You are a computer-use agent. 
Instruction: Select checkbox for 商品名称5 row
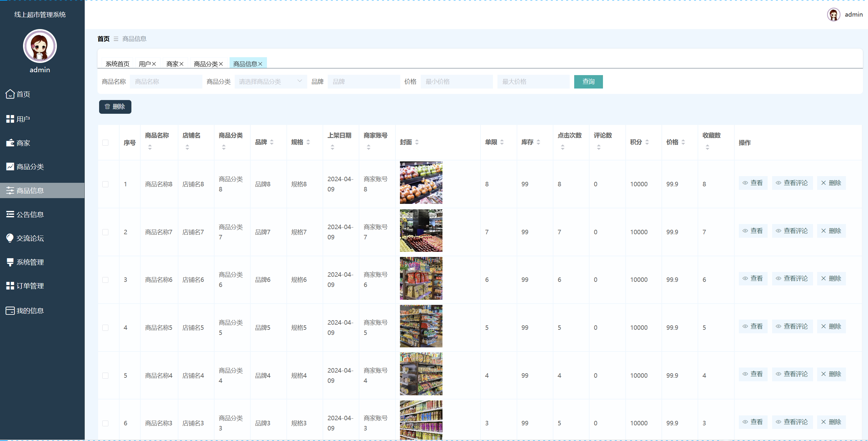pos(106,328)
